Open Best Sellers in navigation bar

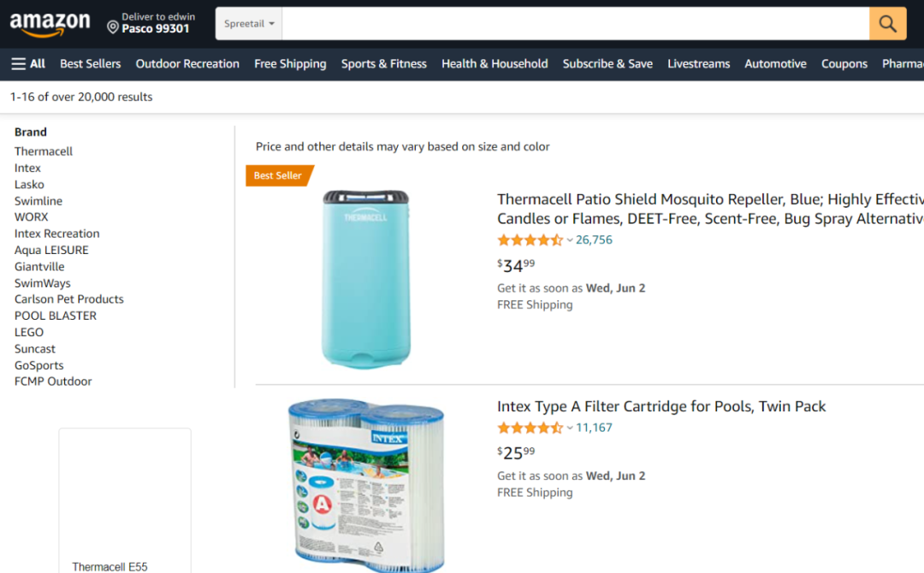pyautogui.click(x=90, y=63)
